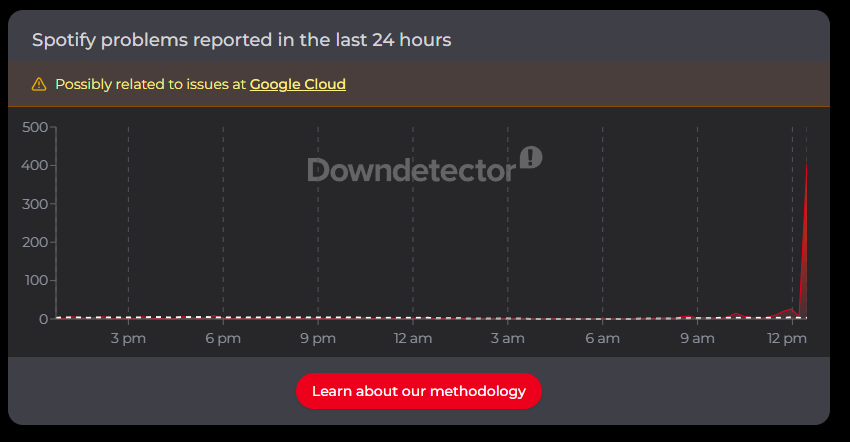Select the red spike peak on chart

(806, 165)
